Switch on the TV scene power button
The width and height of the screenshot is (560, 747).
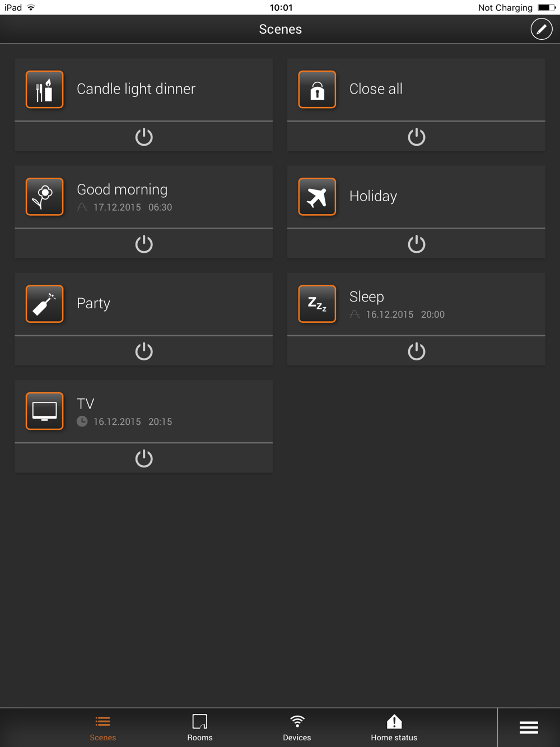click(144, 458)
